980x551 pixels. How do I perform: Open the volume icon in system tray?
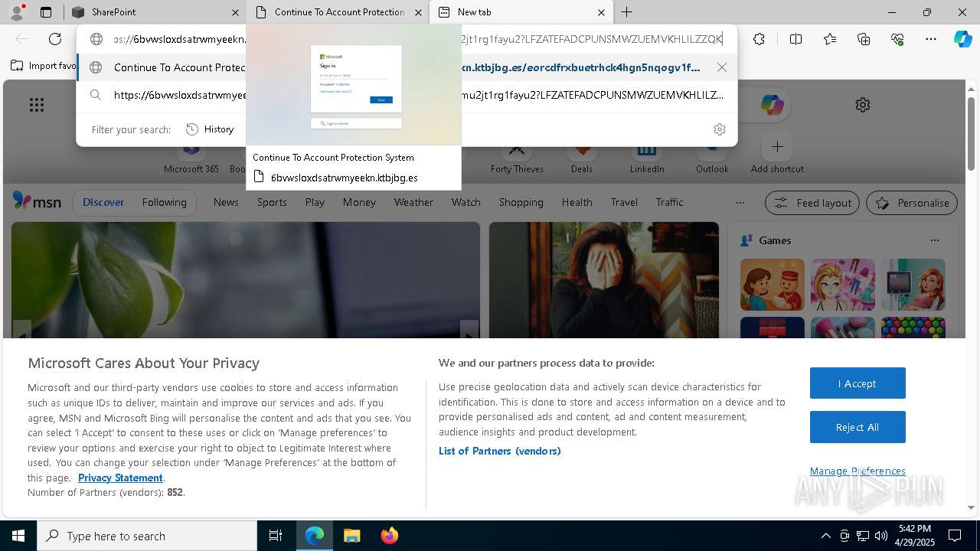pyautogui.click(x=880, y=536)
